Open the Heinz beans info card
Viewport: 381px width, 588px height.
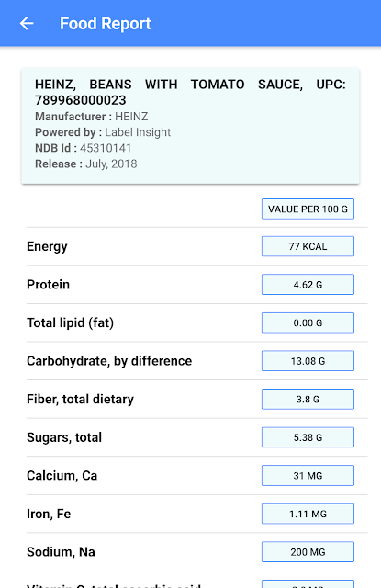tap(190, 126)
